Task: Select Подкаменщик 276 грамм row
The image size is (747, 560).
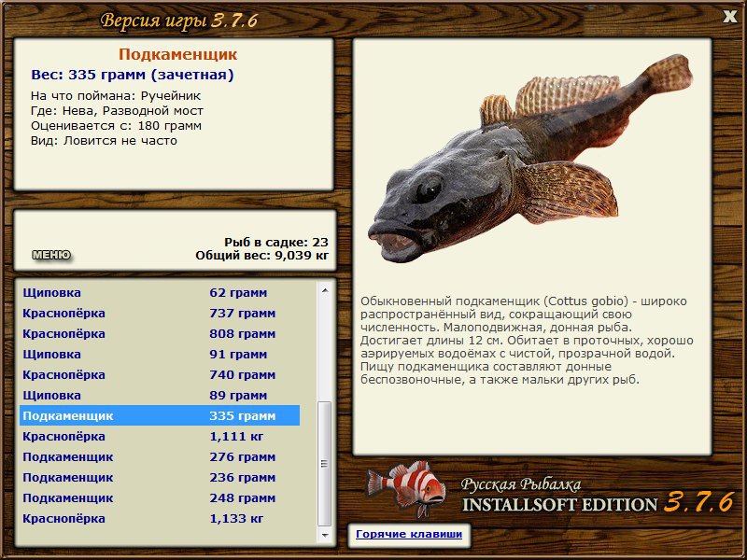Action: pos(160,456)
